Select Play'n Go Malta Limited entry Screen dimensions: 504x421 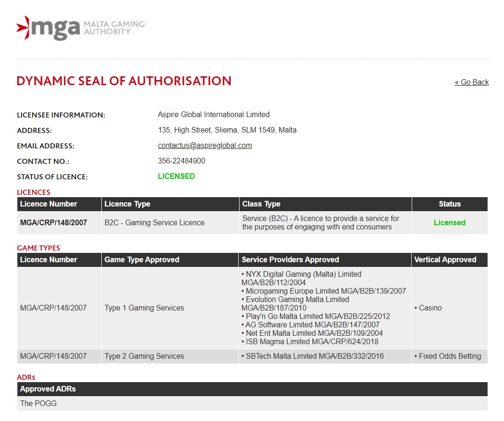pyautogui.click(x=316, y=316)
